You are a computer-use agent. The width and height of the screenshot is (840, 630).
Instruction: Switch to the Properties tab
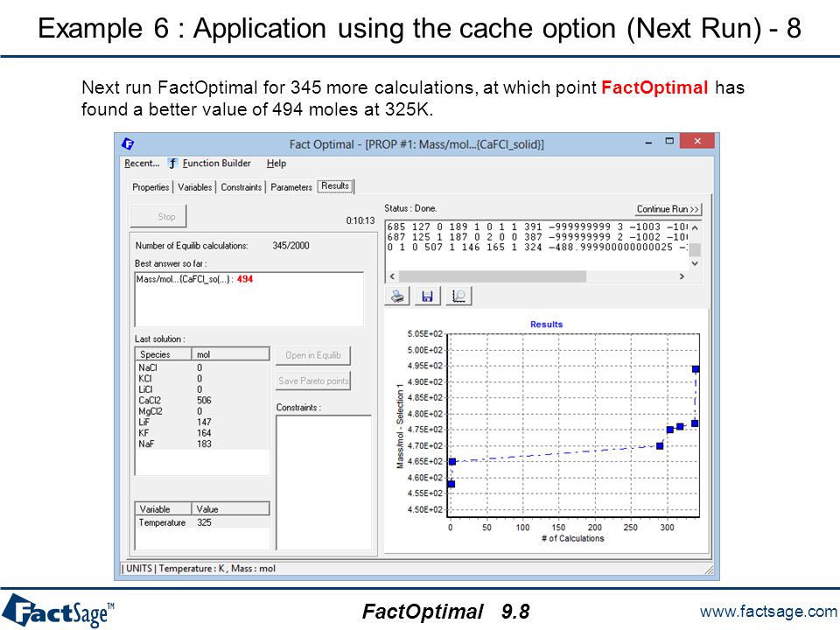(x=150, y=187)
